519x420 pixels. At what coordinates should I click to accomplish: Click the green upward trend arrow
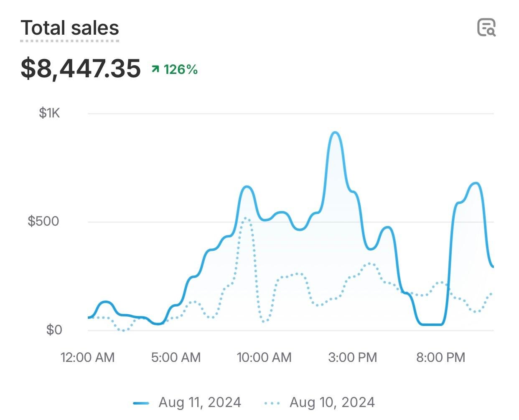(x=155, y=69)
